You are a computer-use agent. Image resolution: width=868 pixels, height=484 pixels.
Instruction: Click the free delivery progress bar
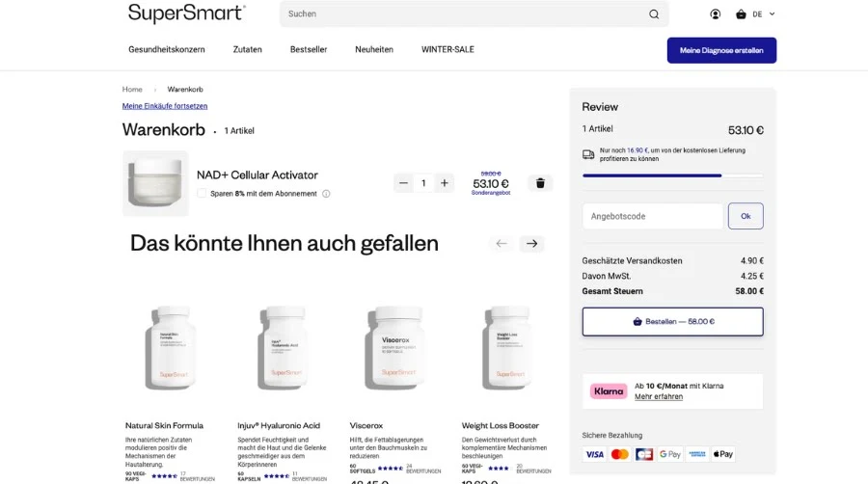tap(672, 175)
